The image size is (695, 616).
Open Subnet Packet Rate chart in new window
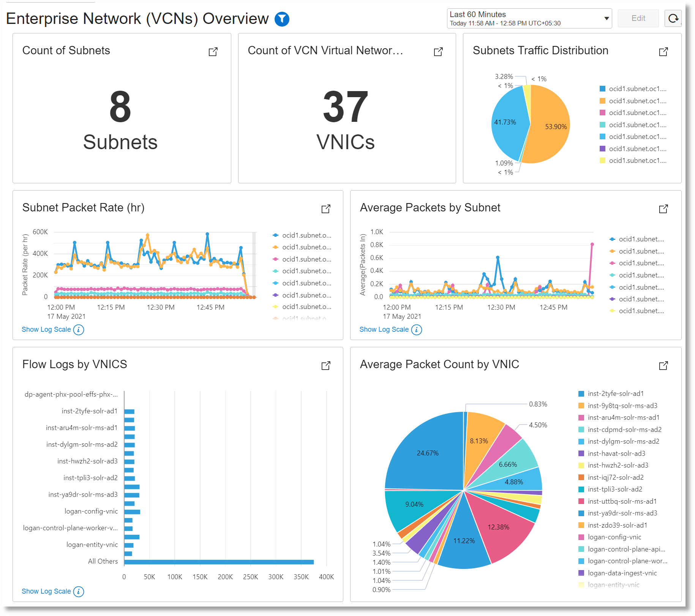(326, 209)
